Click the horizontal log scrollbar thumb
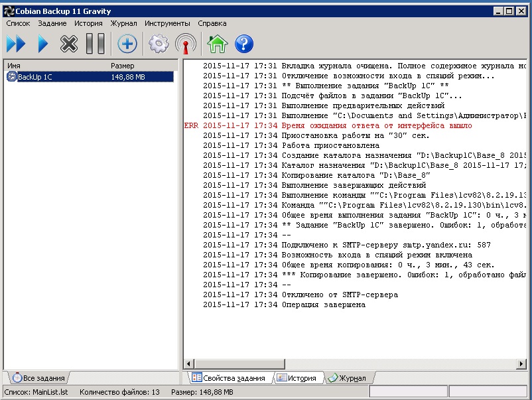This screenshot has height=400, width=532. pos(239,364)
